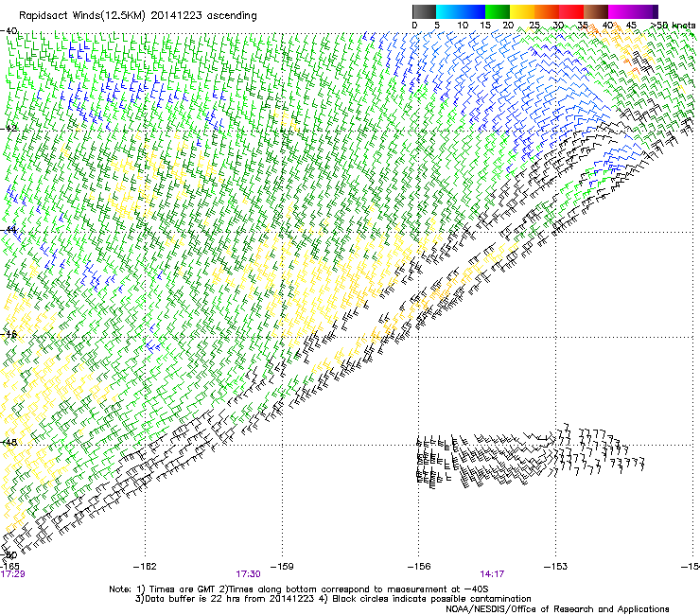Click the date '20141223 ascending' in the title
700x615 pixels.
pyautogui.click(x=204, y=16)
